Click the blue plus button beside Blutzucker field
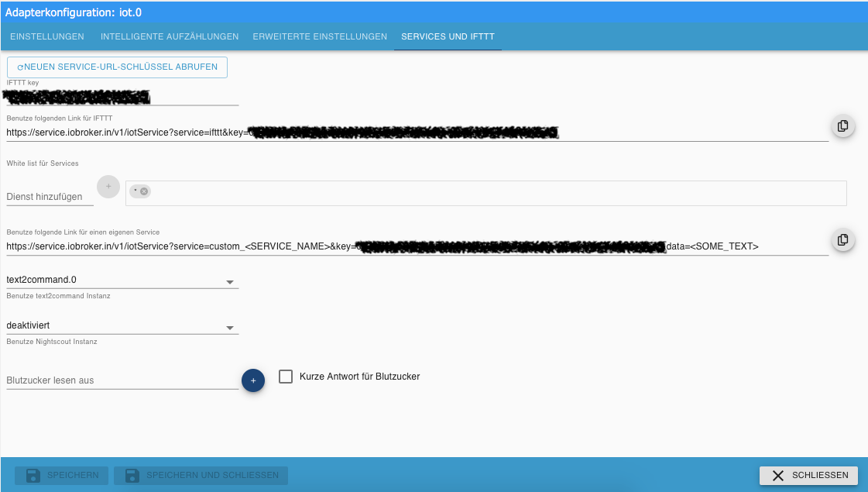The width and height of the screenshot is (868, 492). tap(253, 380)
